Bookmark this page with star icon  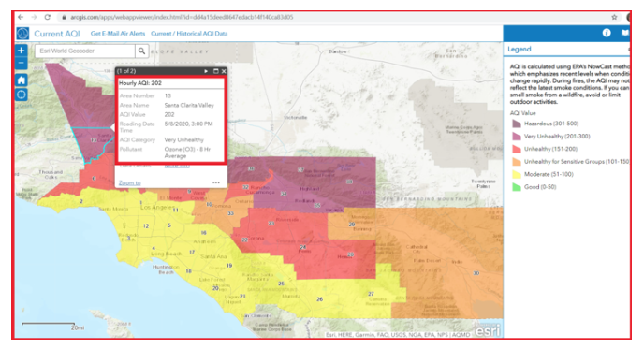614,17
